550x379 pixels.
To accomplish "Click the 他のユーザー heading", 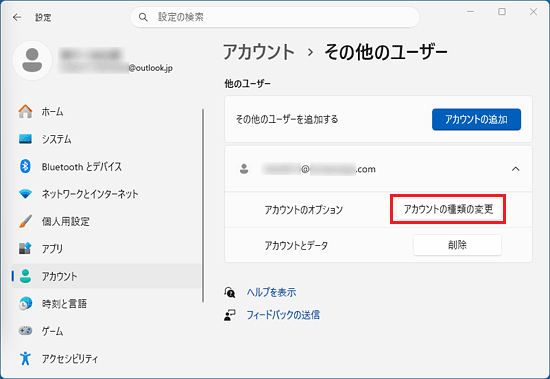I will pos(248,84).
